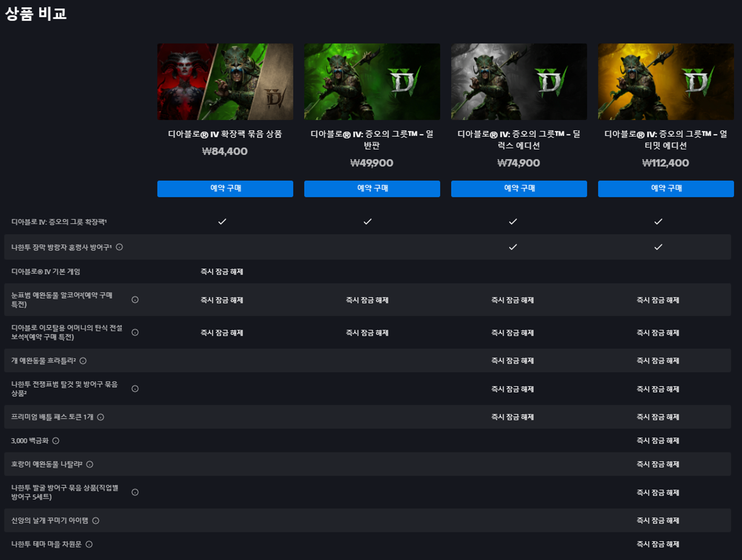Screen dimensions: 742x560
Task: Open info icon for 나한투 테마 마을 차원문
Action: point(89,544)
